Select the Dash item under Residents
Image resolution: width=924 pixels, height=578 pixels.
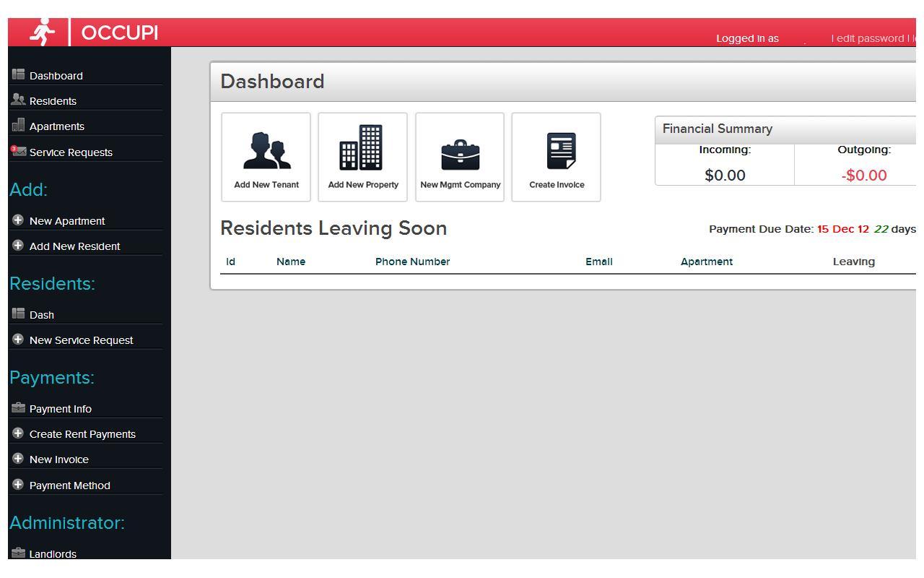pos(41,314)
